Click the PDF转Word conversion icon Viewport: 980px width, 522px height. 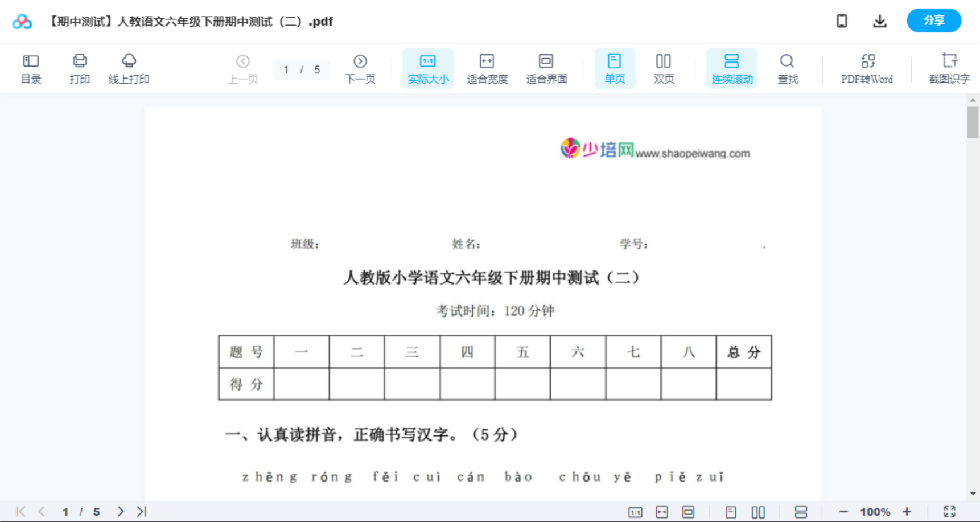click(x=867, y=68)
